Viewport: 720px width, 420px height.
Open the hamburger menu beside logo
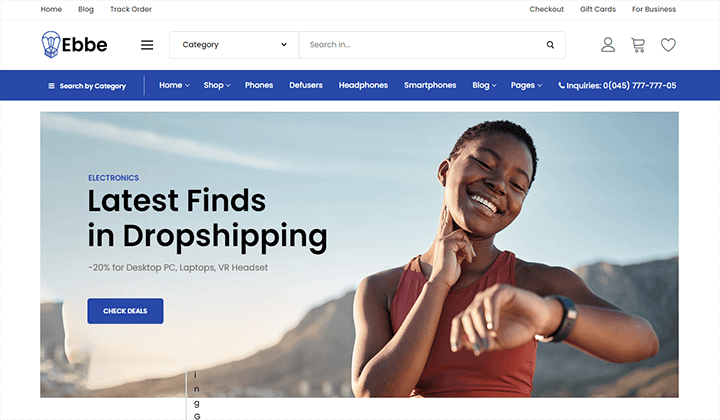147,45
